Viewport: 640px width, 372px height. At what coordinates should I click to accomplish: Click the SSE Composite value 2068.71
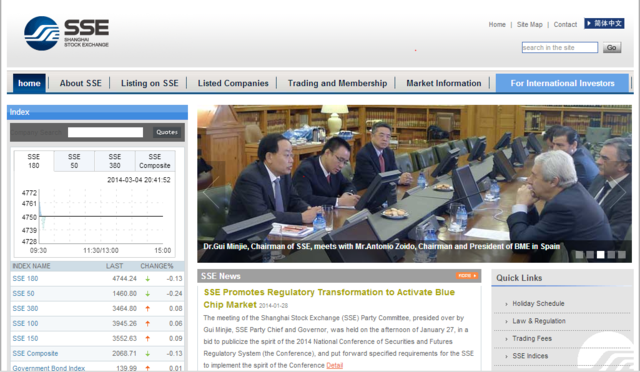[x=124, y=353]
